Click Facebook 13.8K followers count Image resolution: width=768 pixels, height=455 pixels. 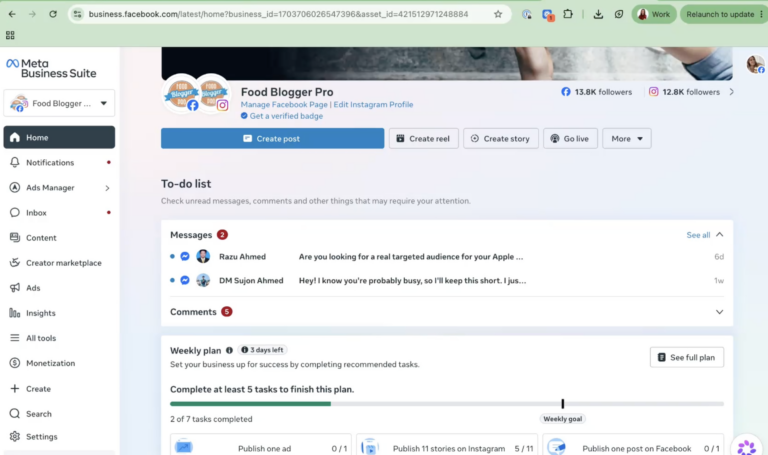click(597, 92)
